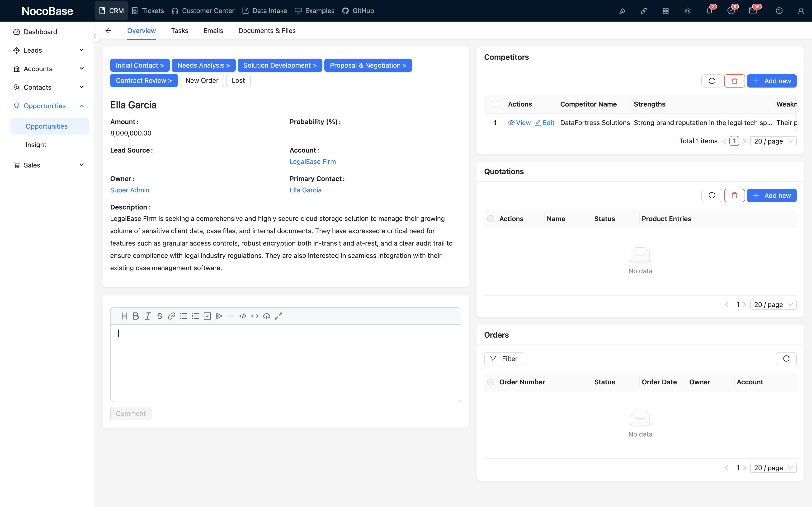Advance the stage to Needs Analysis
Image resolution: width=812 pixels, height=507 pixels.
click(x=203, y=65)
